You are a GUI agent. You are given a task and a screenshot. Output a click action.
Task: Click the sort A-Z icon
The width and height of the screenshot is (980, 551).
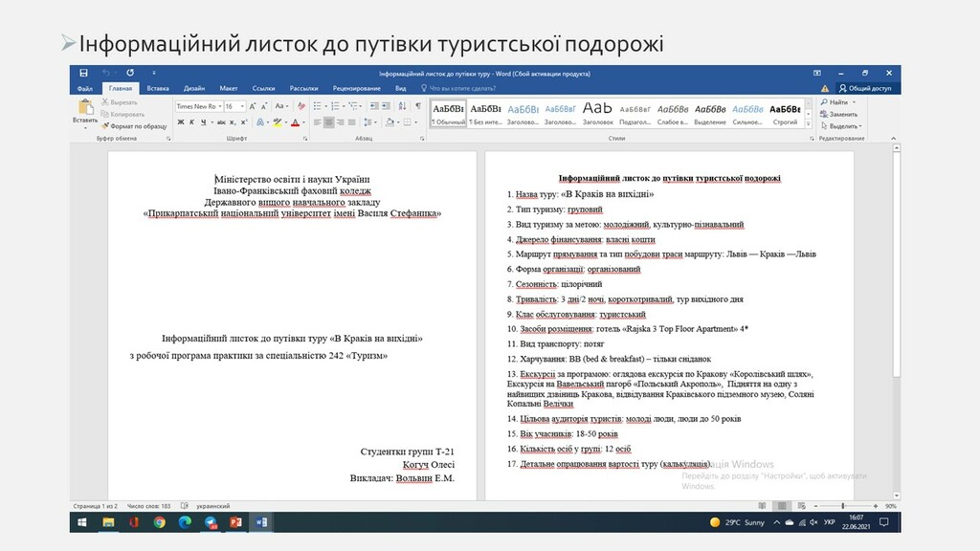pyautogui.click(x=403, y=106)
